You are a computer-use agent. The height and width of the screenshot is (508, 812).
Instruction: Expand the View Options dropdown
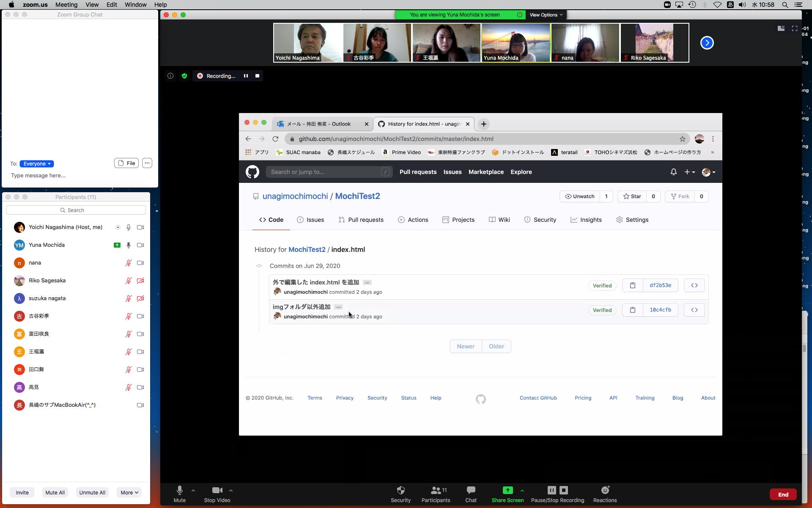546,15
